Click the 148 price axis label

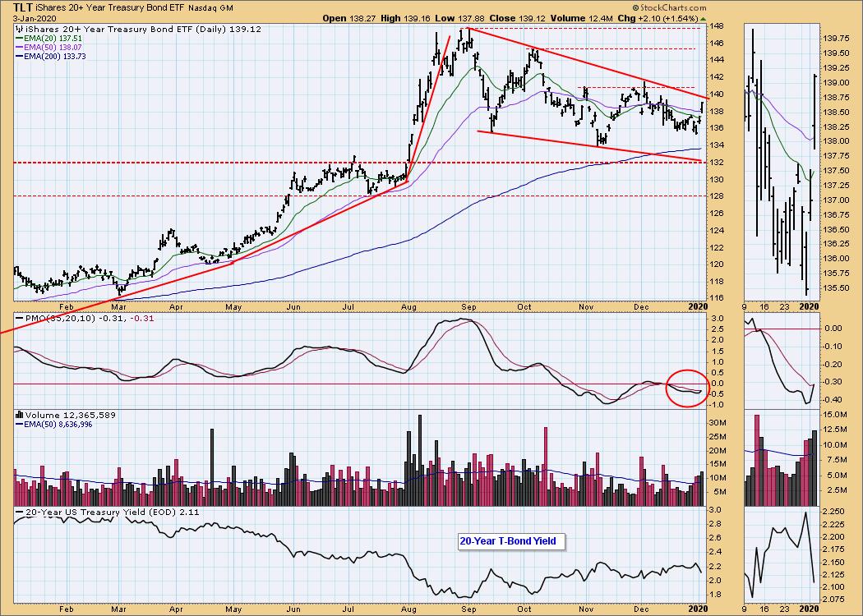click(716, 25)
